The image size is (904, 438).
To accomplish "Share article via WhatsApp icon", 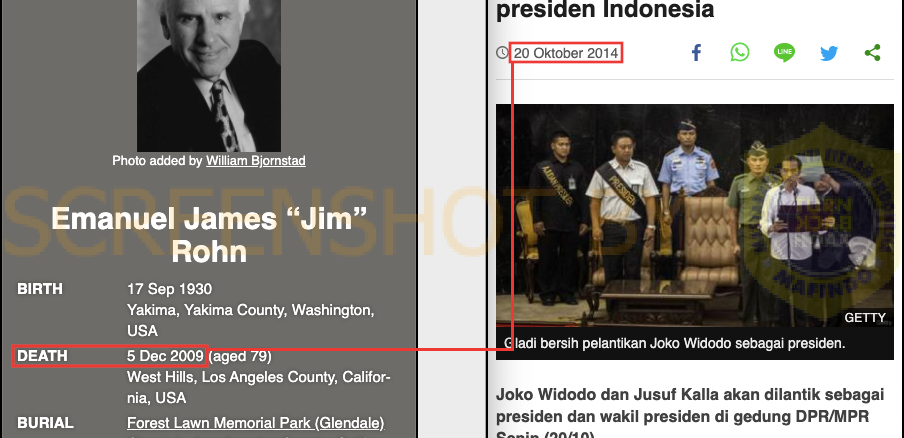I will pyautogui.click(x=740, y=52).
